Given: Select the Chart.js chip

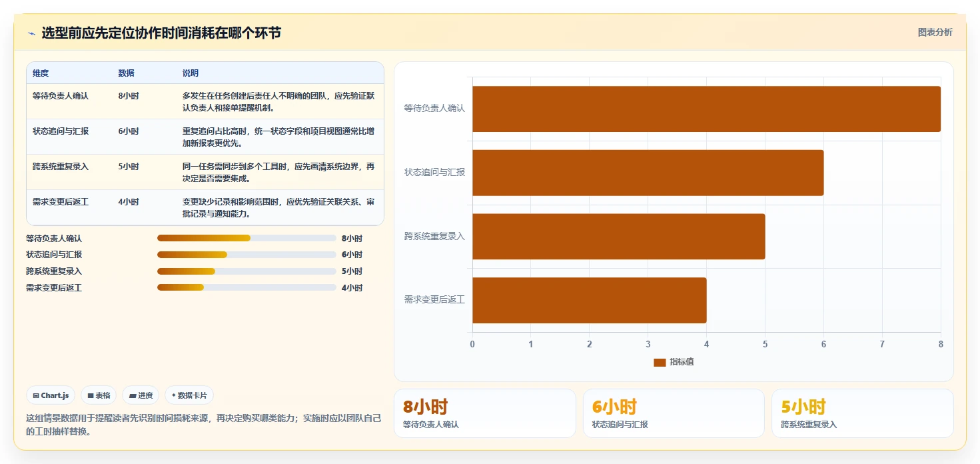Looking at the screenshot, I should (51, 395).
